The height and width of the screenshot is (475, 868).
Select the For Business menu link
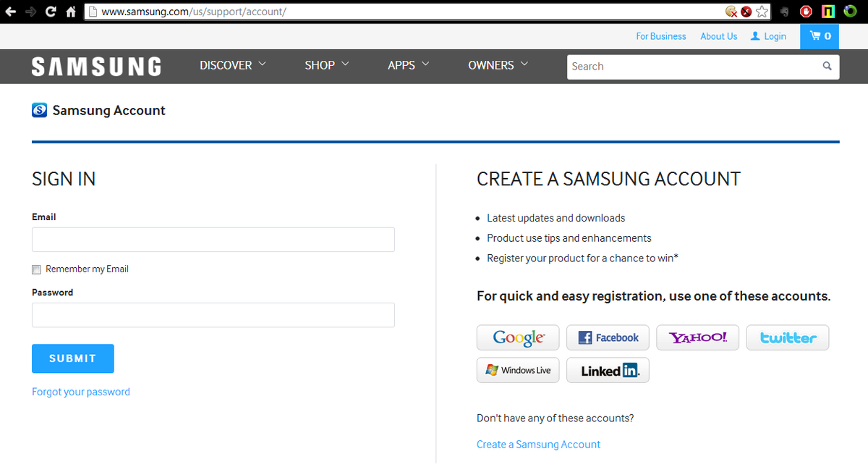point(660,35)
